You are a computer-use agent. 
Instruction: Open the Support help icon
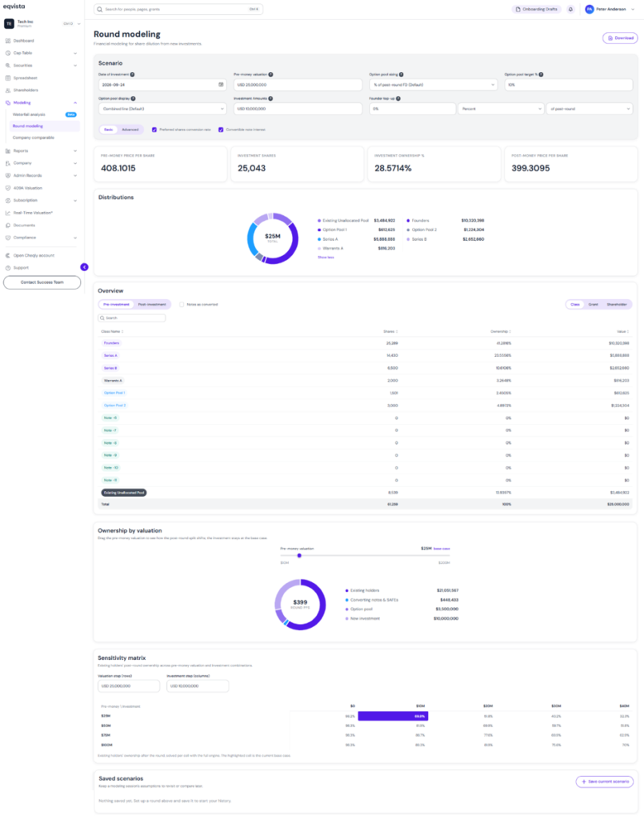pyautogui.click(x=8, y=268)
